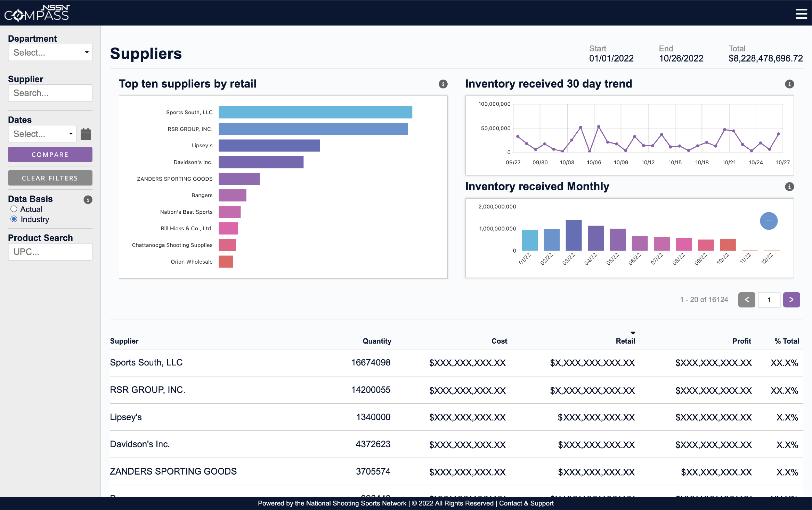
Task: Sort table by Quantity column header
Action: click(377, 341)
